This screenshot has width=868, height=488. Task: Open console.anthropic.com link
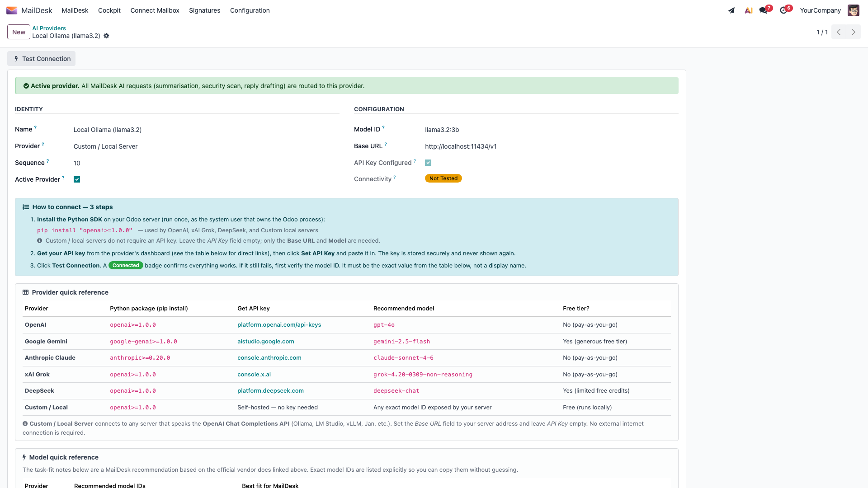coord(269,358)
